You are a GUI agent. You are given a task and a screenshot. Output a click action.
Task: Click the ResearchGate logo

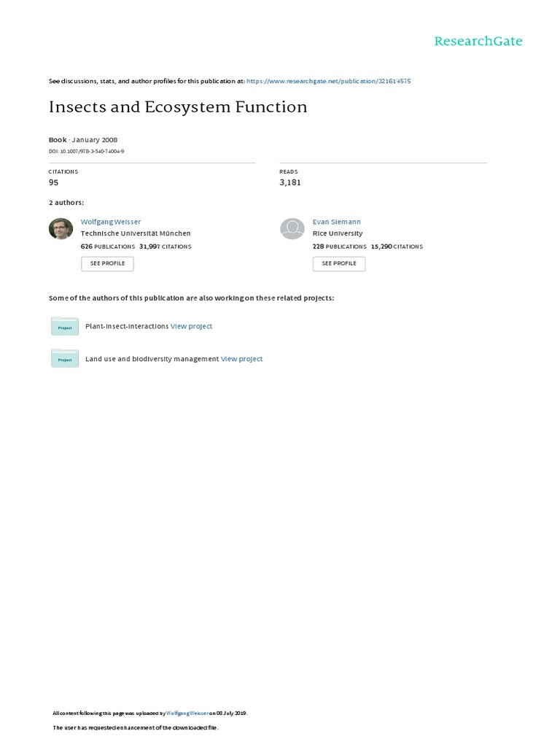[478, 42]
